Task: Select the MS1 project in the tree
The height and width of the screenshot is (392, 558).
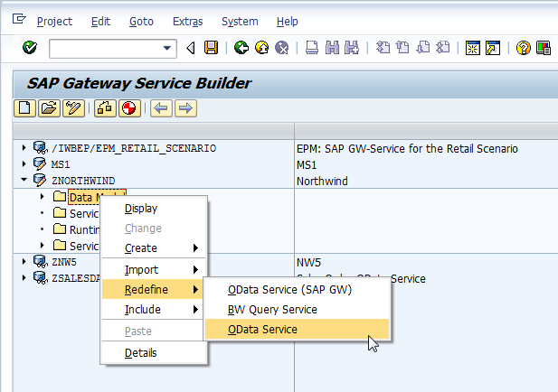Action: (x=61, y=164)
